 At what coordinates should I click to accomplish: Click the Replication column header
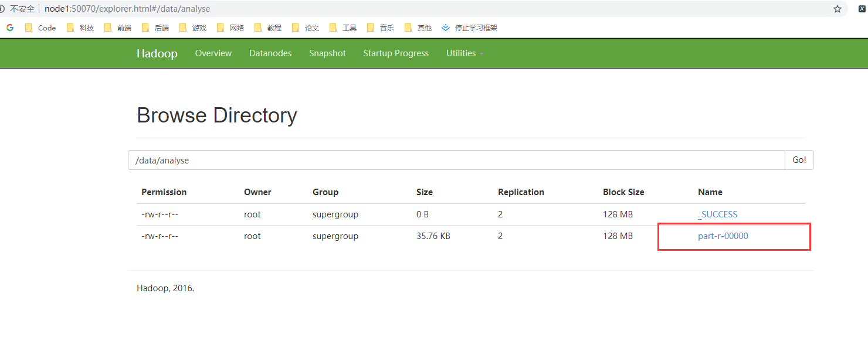point(521,192)
